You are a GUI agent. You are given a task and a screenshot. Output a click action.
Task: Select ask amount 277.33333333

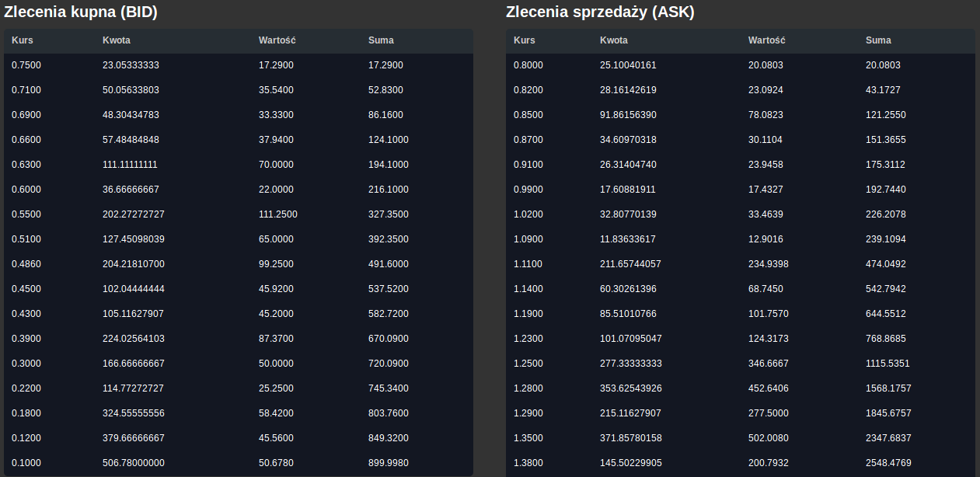tap(631, 364)
